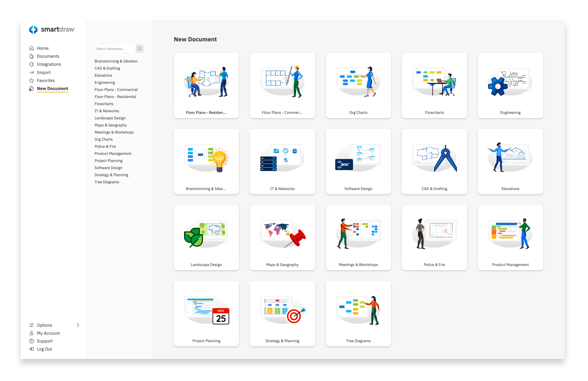Select the Home icon in sidebar
Image resolution: width=588 pixels, height=381 pixels.
31,48
